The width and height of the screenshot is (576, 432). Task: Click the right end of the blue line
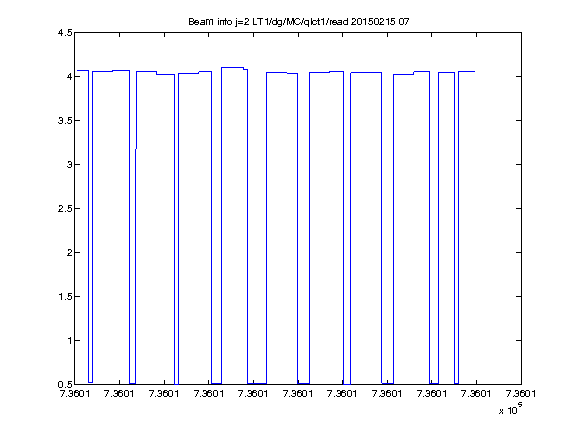point(475,72)
